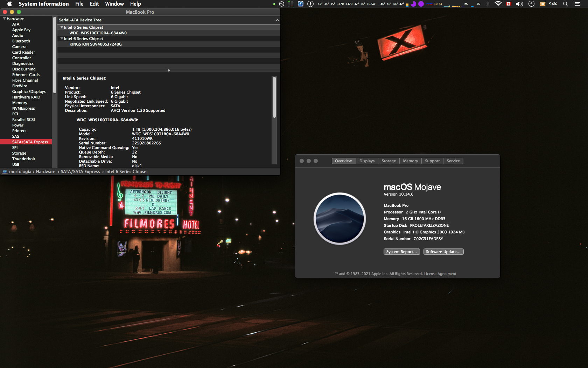Click the Time Machine clock icon
Viewport: 588px width, 368px height.
click(531, 4)
